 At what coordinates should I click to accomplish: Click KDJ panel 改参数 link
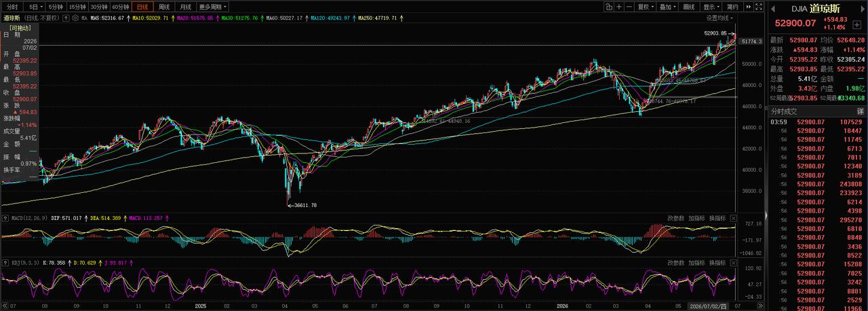point(676,263)
